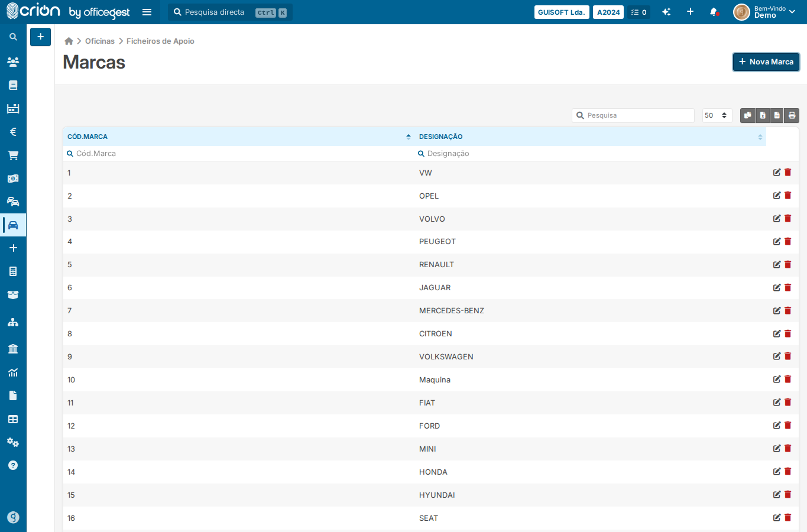Open the euro symbol sidebar module
This screenshot has width=807, height=532.
tap(13, 132)
